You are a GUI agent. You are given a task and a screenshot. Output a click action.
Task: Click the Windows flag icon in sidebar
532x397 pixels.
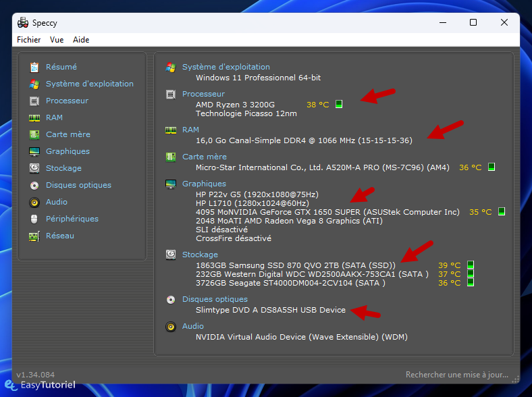tap(34, 84)
